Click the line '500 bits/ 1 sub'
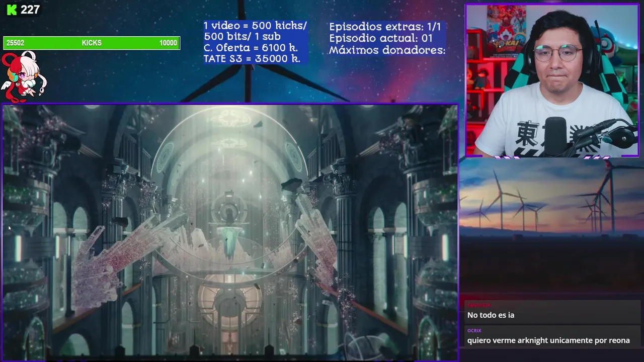The image size is (644, 362). click(242, 37)
